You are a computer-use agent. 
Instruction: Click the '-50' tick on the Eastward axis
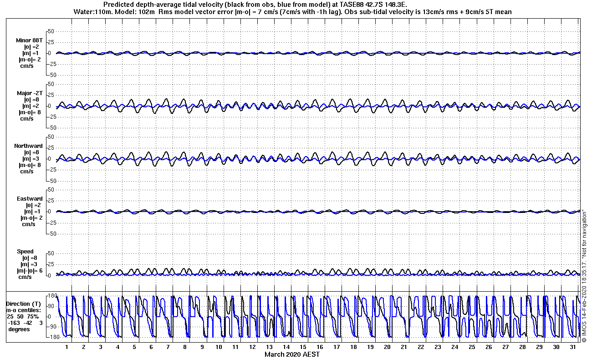tap(51, 234)
